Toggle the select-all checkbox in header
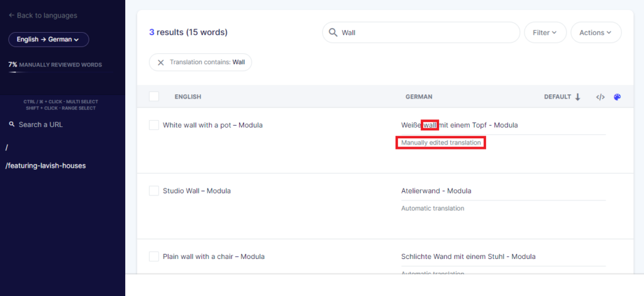The width and height of the screenshot is (644, 296). [154, 97]
